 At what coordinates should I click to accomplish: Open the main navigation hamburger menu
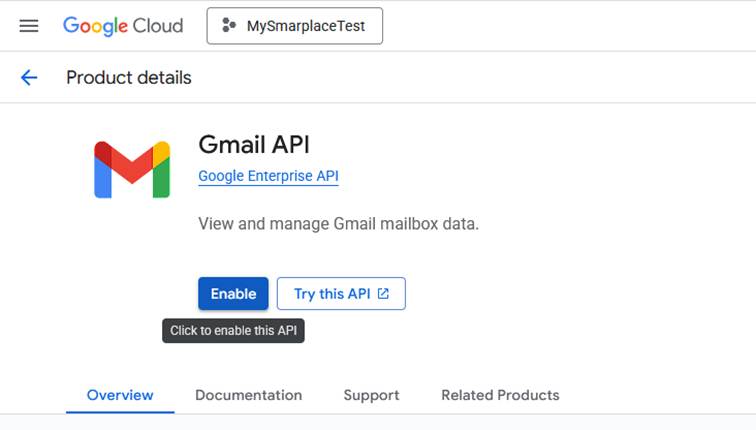click(x=29, y=26)
